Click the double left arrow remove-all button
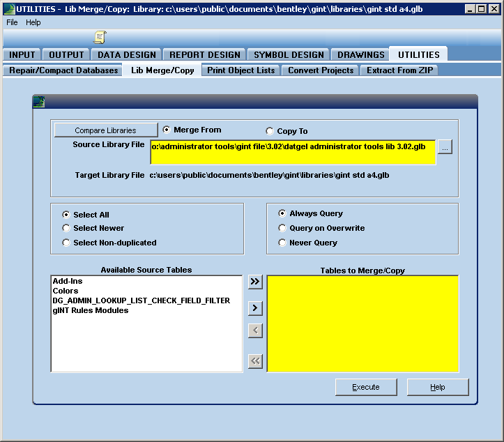The image size is (504, 442). (x=255, y=360)
